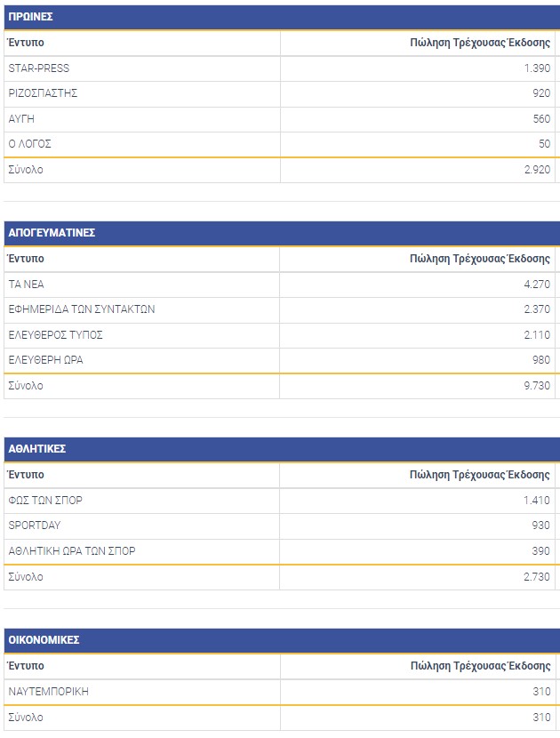The height and width of the screenshot is (738, 560).
Task: Select ΦΩΣ ΤΩΝ ΣΠΟΡ in sports table
Action: pyautogui.click(x=45, y=501)
